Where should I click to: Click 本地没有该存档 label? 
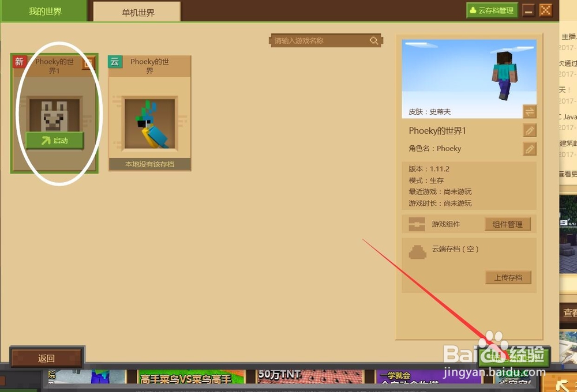pyautogui.click(x=150, y=164)
